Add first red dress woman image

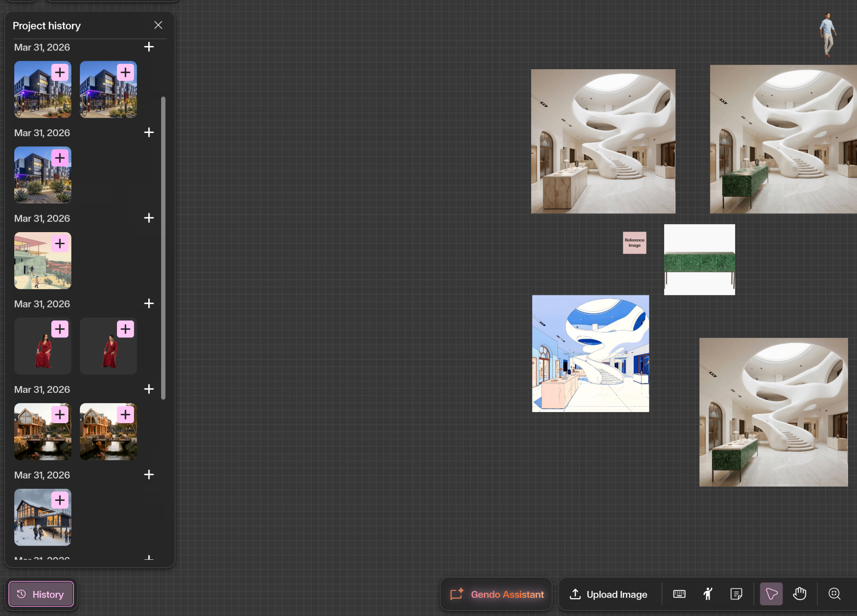pyautogui.click(x=60, y=329)
